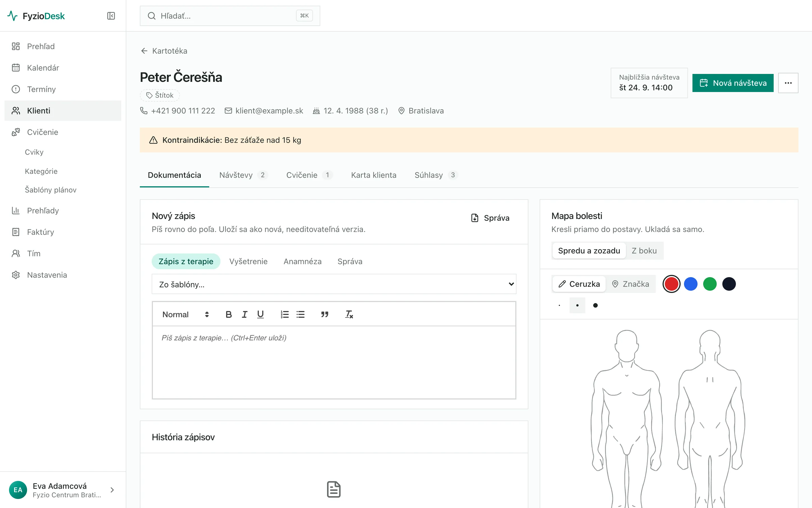Go to Termíny section
The width and height of the screenshot is (812, 508).
(x=63, y=89)
